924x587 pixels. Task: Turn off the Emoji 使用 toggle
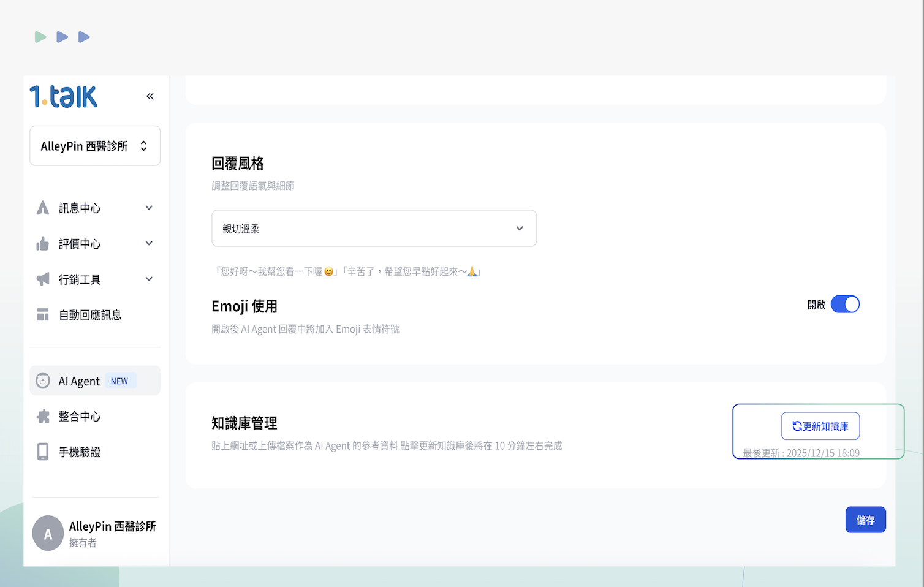coord(845,305)
